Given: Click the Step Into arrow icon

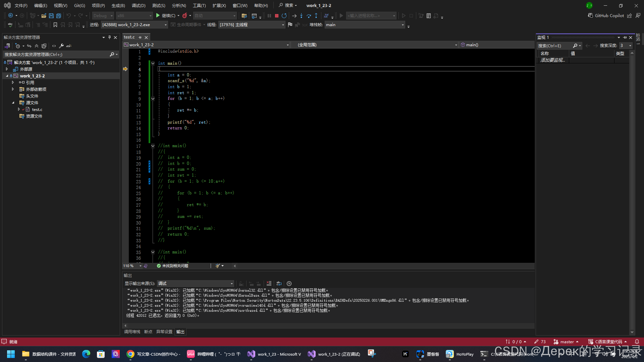Looking at the screenshot, I should [301, 16].
